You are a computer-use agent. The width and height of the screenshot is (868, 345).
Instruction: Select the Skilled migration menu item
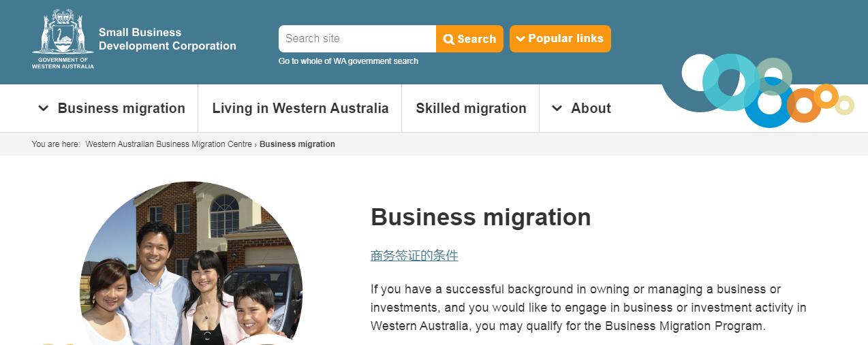tap(471, 108)
